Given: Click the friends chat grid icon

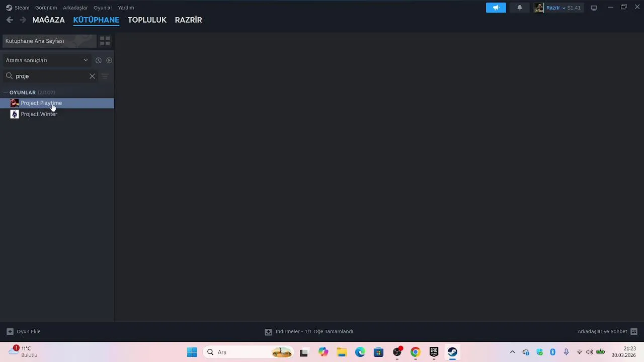Looking at the screenshot, I should 634,331.
